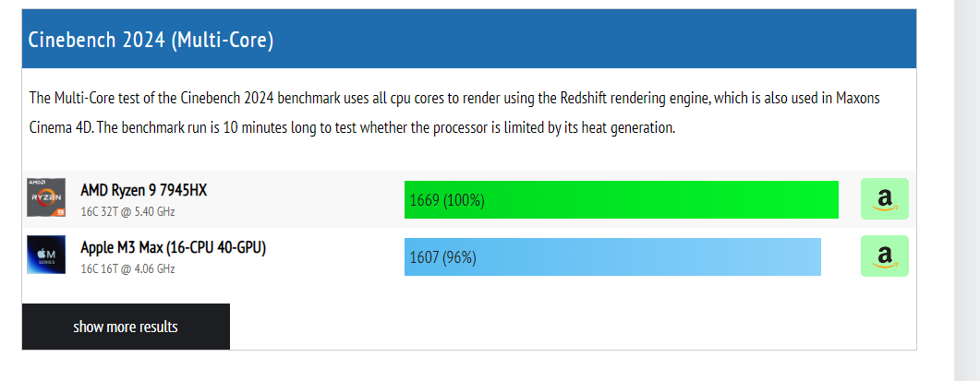
Task: Select the Apple M3 Max result row
Action: [x=469, y=256]
